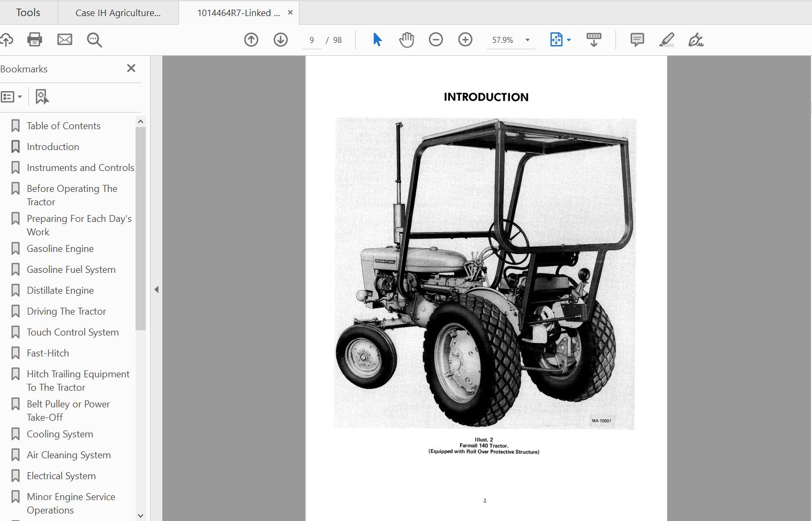Open the Fill & Sign tool
Image resolution: width=812 pixels, height=521 pixels.
(696, 39)
